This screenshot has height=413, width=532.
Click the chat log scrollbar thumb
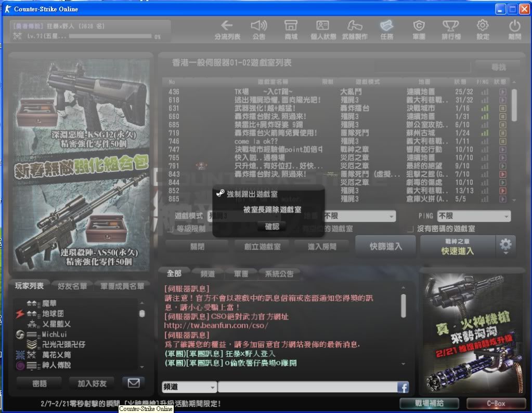[x=403, y=305]
